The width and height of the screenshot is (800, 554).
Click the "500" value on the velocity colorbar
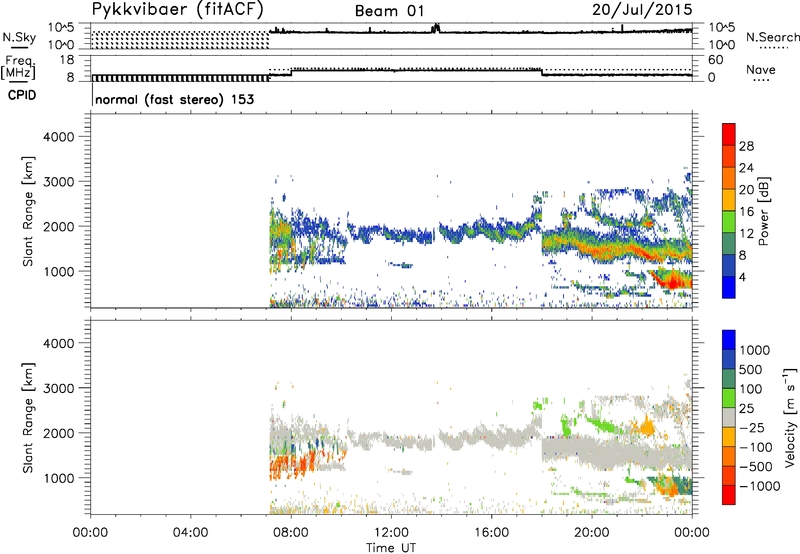[x=751, y=370]
